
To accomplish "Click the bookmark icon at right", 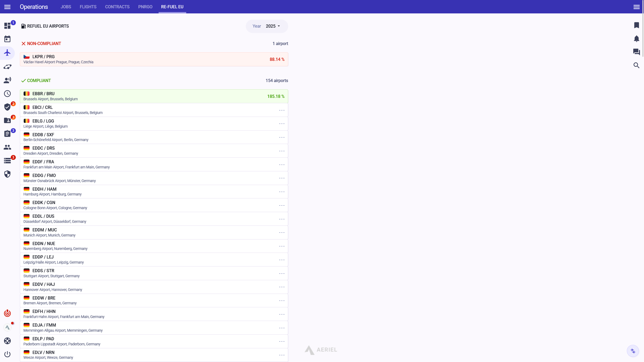I will [x=636, y=25].
